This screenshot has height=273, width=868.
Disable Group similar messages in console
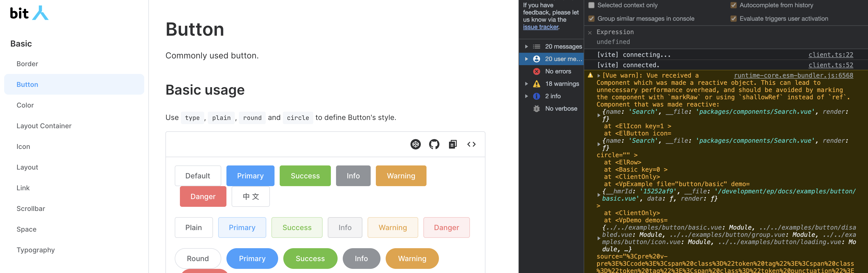coord(591,19)
